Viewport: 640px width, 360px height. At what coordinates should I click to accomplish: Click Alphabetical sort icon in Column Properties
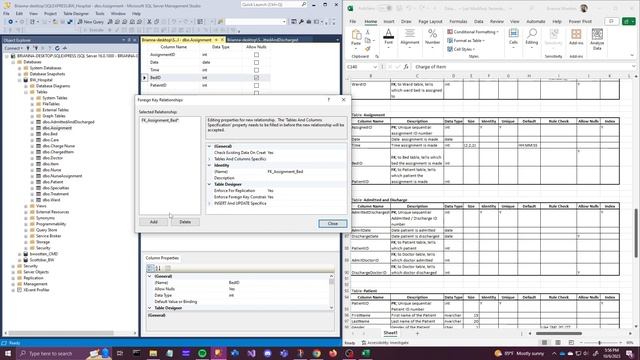158,268
